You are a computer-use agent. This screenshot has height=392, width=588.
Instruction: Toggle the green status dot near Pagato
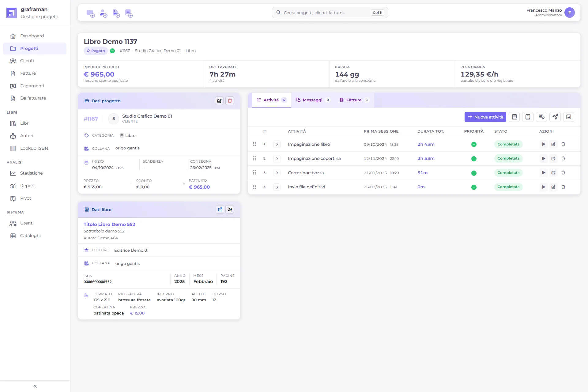(x=112, y=51)
